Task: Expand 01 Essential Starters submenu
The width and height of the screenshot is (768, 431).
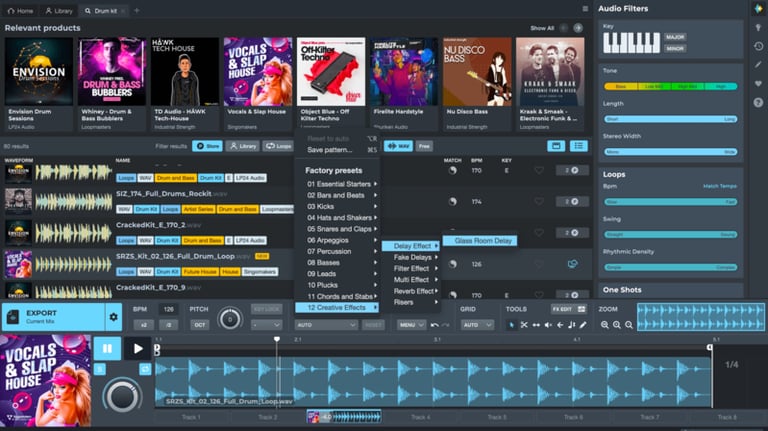Action: (x=342, y=184)
